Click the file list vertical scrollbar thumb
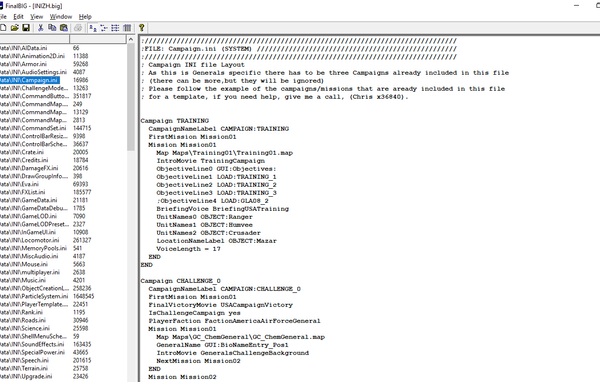The height and width of the screenshot is (382, 600). click(x=131, y=97)
